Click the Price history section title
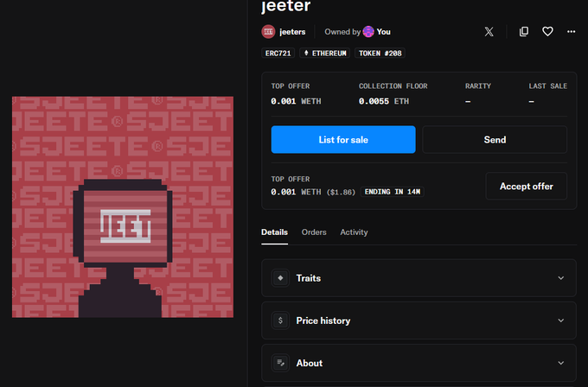Screen dimensions: 588x387 (323, 320)
